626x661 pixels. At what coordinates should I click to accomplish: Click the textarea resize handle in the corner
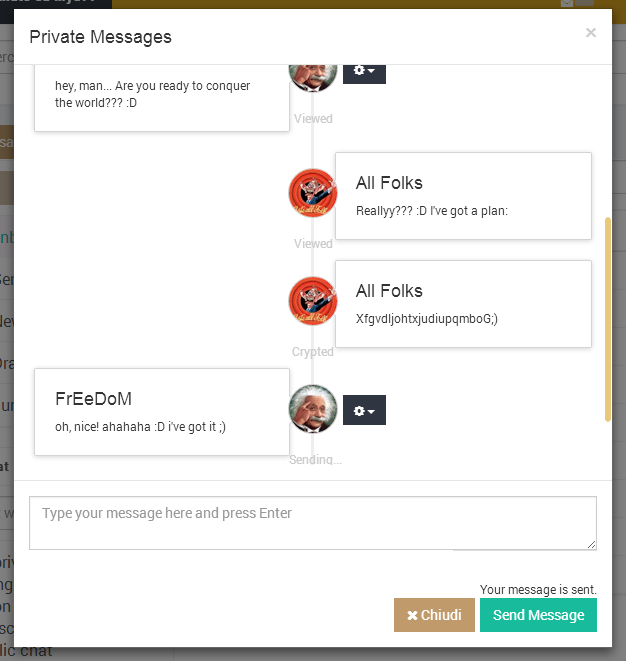(x=591, y=544)
